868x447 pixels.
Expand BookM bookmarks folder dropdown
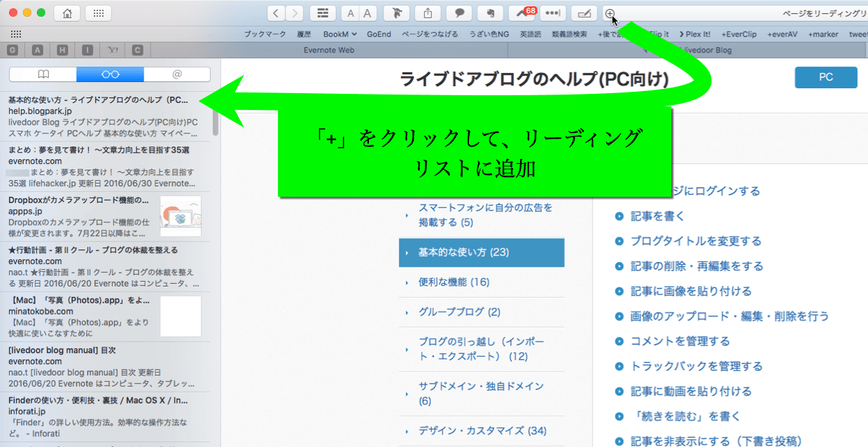pyautogui.click(x=339, y=34)
